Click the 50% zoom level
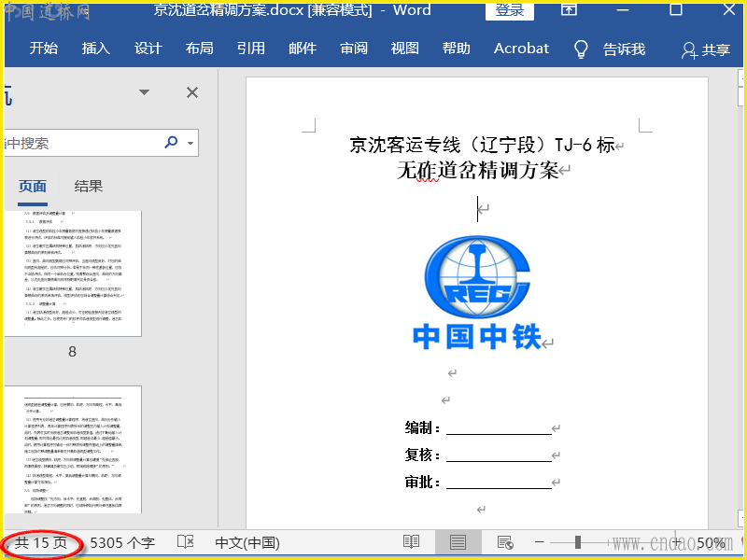The image size is (747, 560). click(x=711, y=543)
